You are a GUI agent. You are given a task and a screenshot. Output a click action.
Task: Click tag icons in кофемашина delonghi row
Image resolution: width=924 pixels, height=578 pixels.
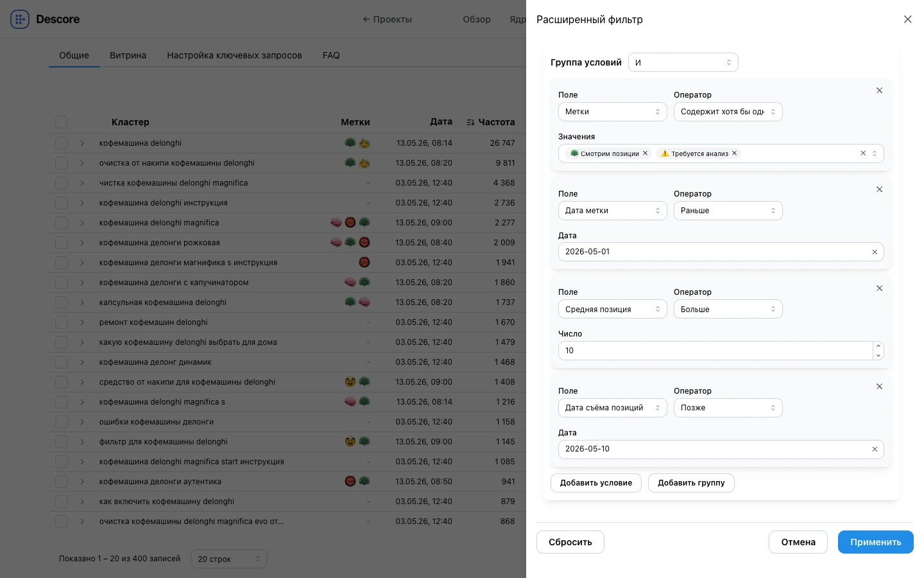pyautogui.click(x=357, y=143)
